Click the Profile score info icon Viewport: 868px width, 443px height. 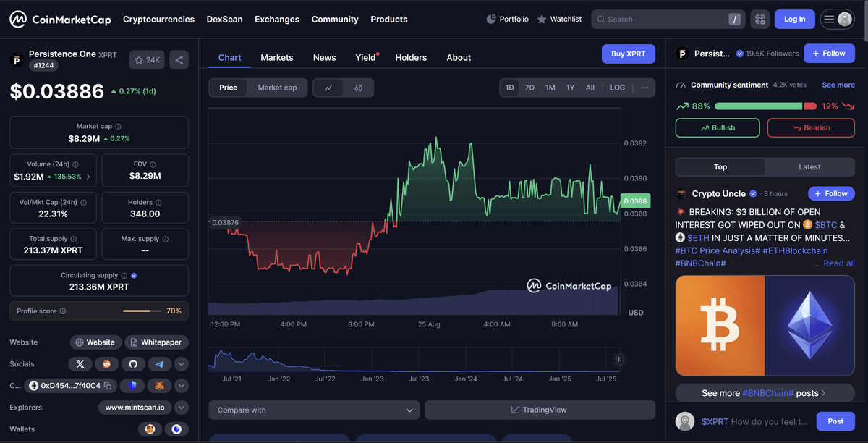[x=62, y=311]
